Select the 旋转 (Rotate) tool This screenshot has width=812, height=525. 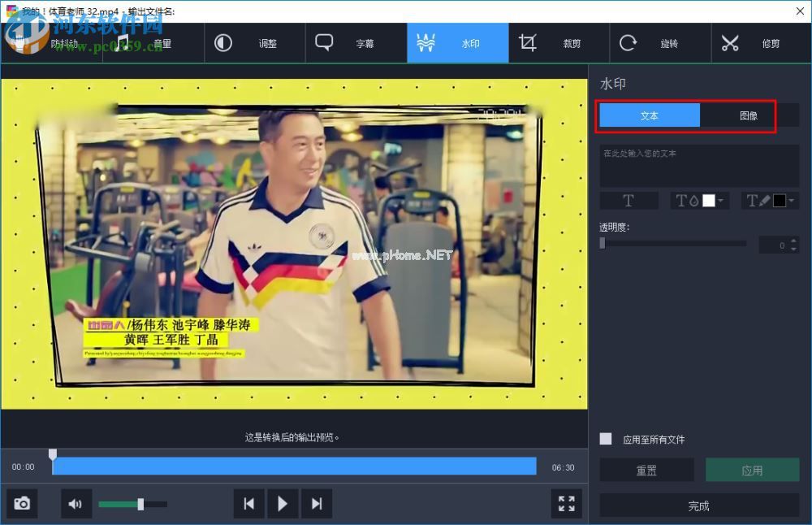[x=659, y=42]
